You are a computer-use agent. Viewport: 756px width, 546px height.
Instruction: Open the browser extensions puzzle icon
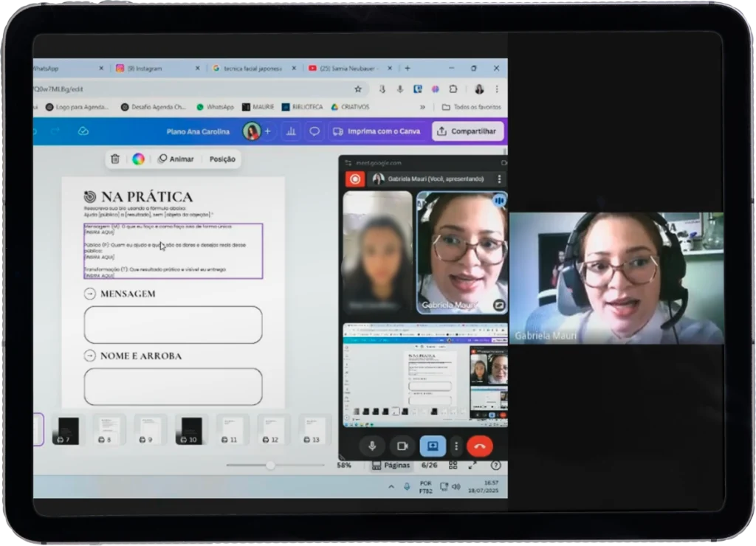(x=453, y=89)
